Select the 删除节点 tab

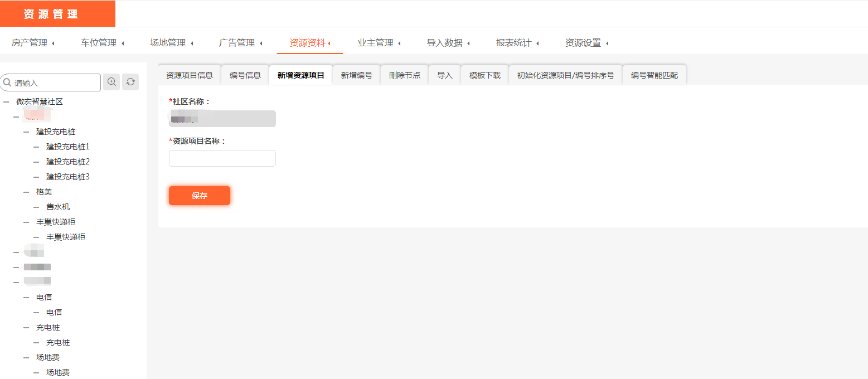[405, 75]
